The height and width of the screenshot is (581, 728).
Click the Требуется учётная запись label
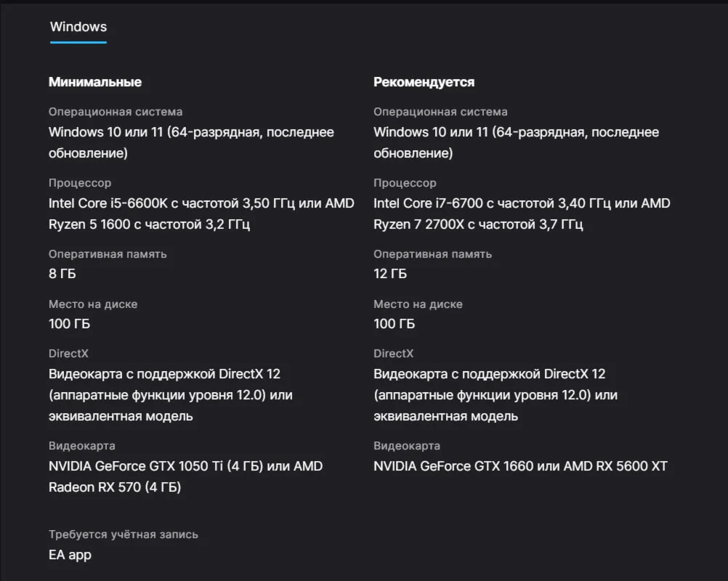[124, 535]
